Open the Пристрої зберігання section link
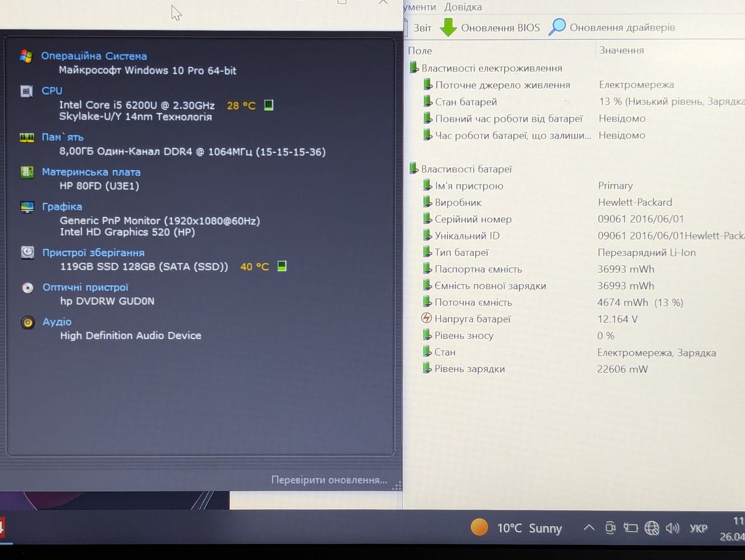 click(94, 252)
